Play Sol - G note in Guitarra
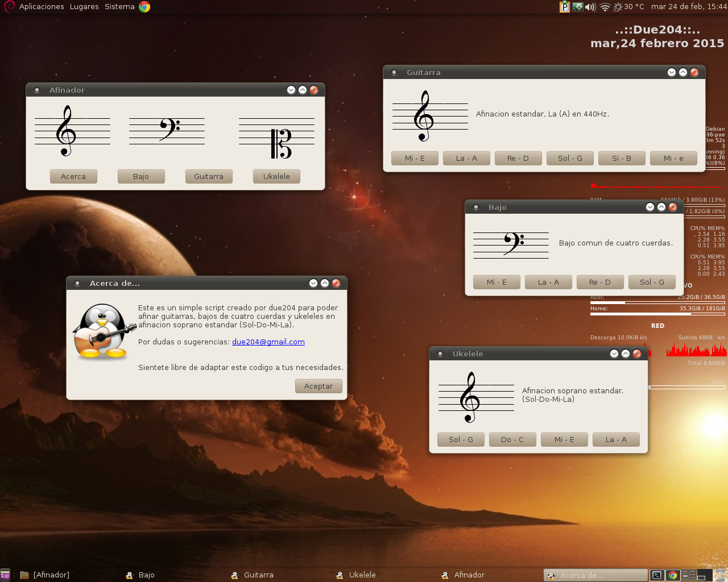 (570, 158)
